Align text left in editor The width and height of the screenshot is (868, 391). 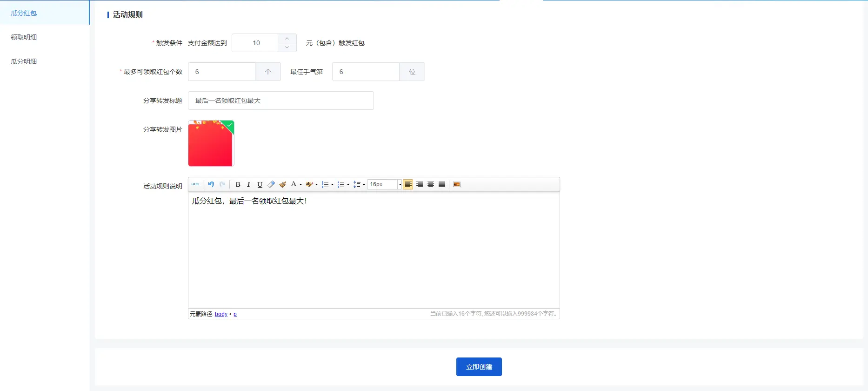point(408,184)
